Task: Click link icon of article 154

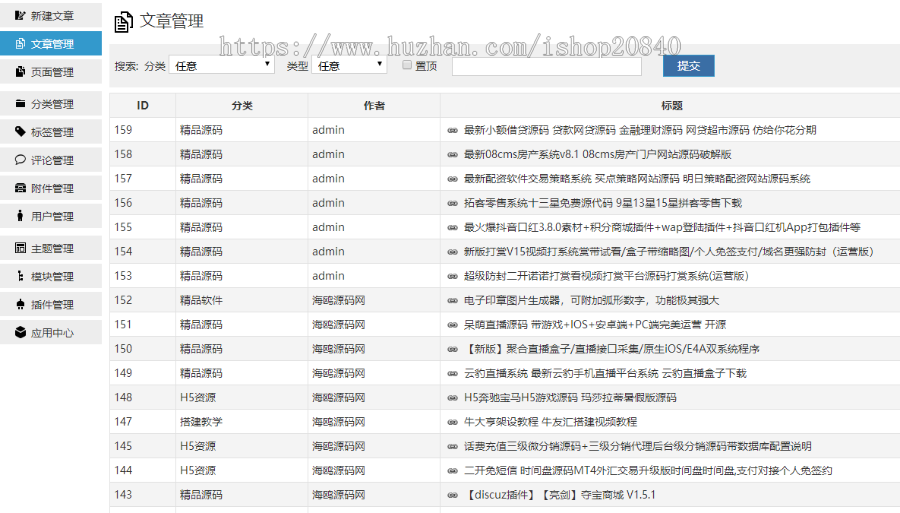Action: click(452, 252)
